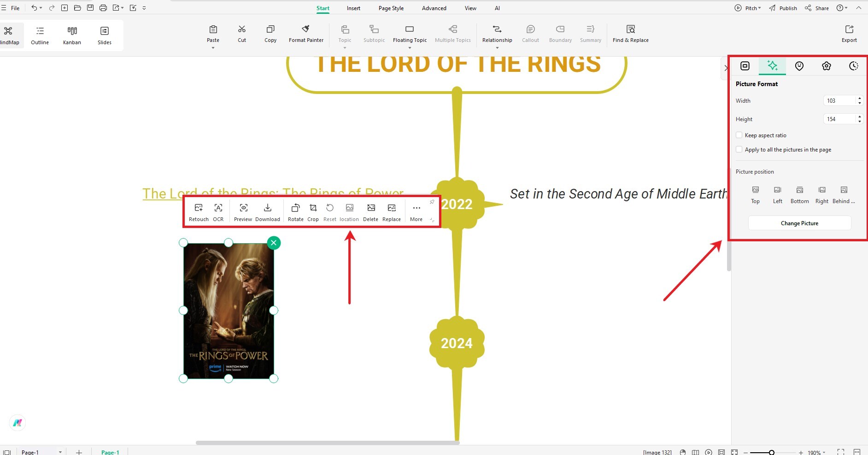Screen dimensions: 868x455
Task: Click the Retouch picture tool
Action: pyautogui.click(x=199, y=212)
